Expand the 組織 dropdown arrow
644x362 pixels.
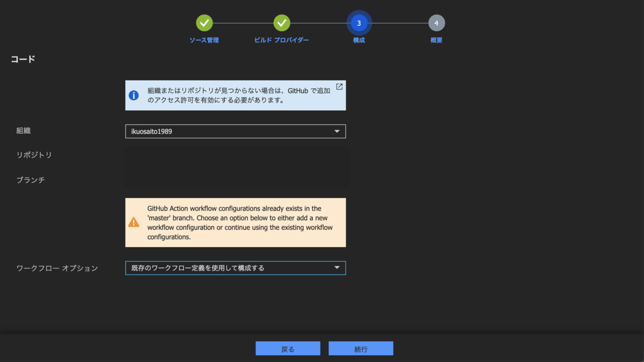pyautogui.click(x=337, y=131)
